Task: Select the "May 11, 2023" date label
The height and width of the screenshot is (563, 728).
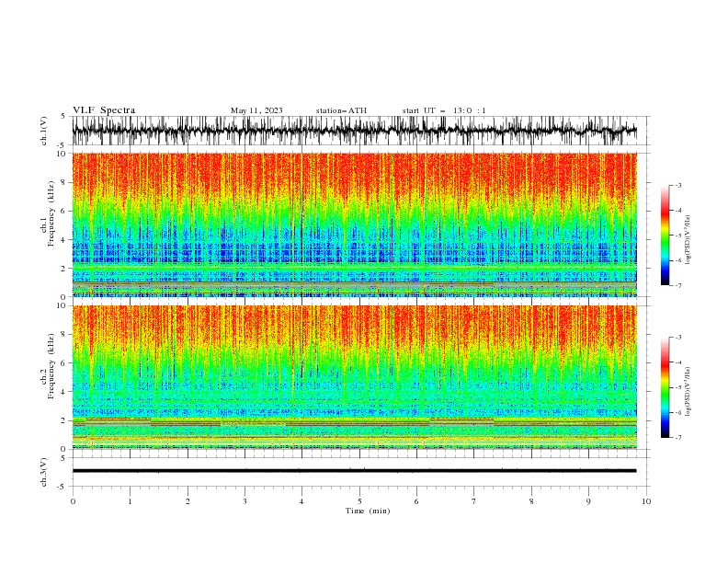Action: 256,110
